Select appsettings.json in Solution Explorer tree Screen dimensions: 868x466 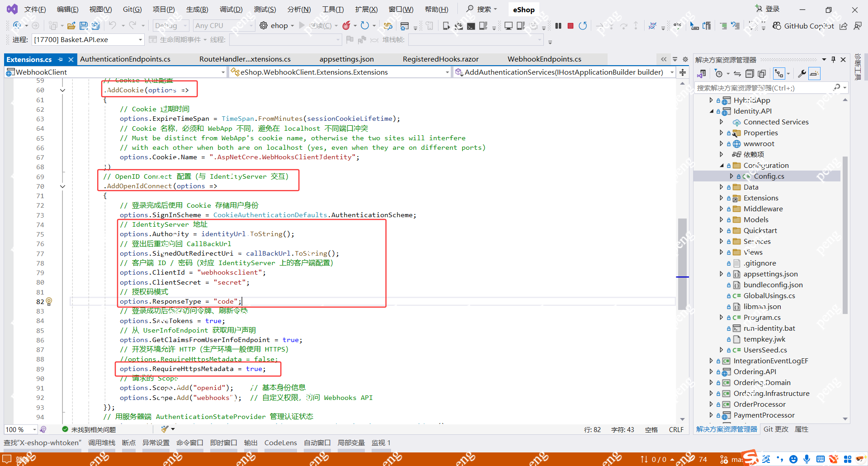coord(770,274)
